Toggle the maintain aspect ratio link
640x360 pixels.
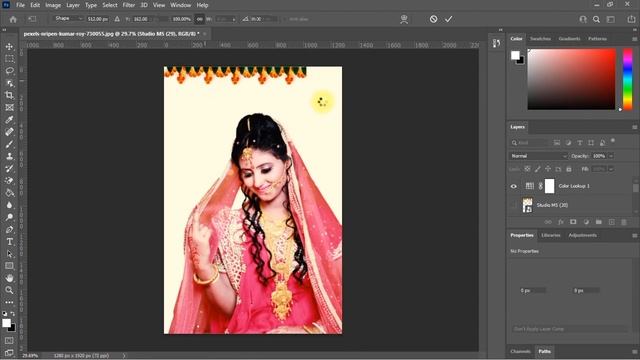200,19
